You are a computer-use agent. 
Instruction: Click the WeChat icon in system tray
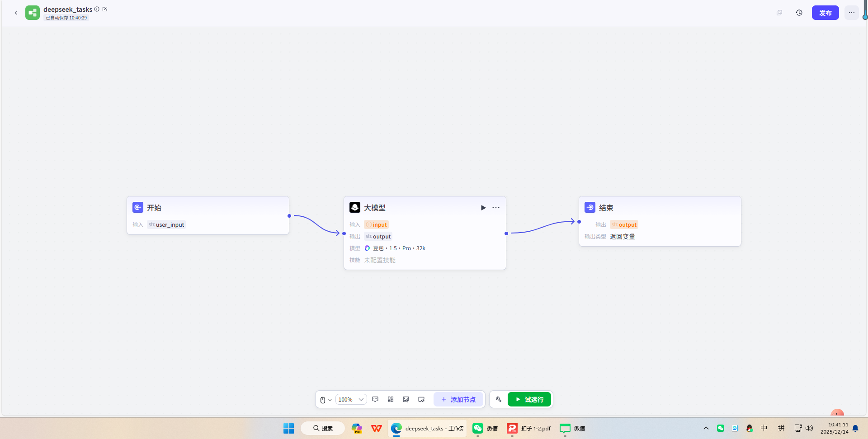(721, 428)
